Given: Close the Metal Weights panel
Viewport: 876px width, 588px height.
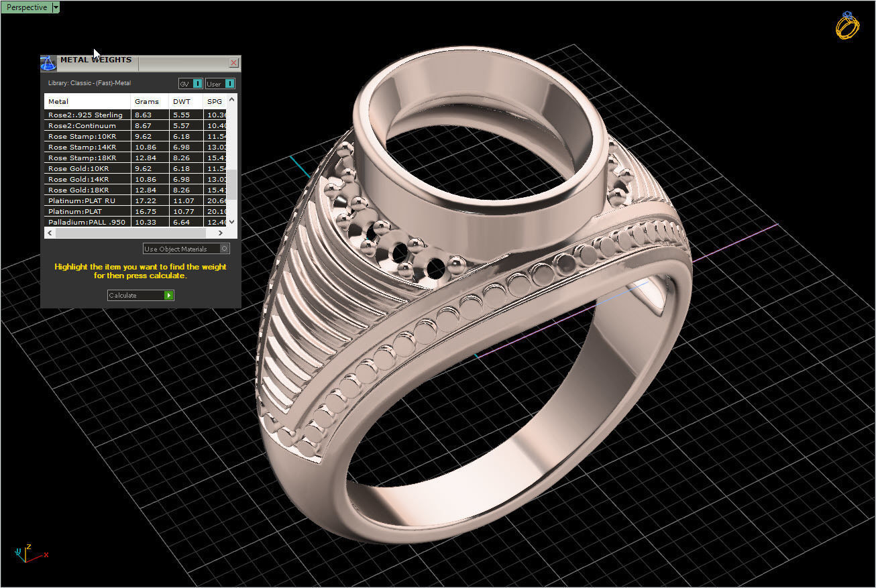Looking at the screenshot, I should click(233, 63).
